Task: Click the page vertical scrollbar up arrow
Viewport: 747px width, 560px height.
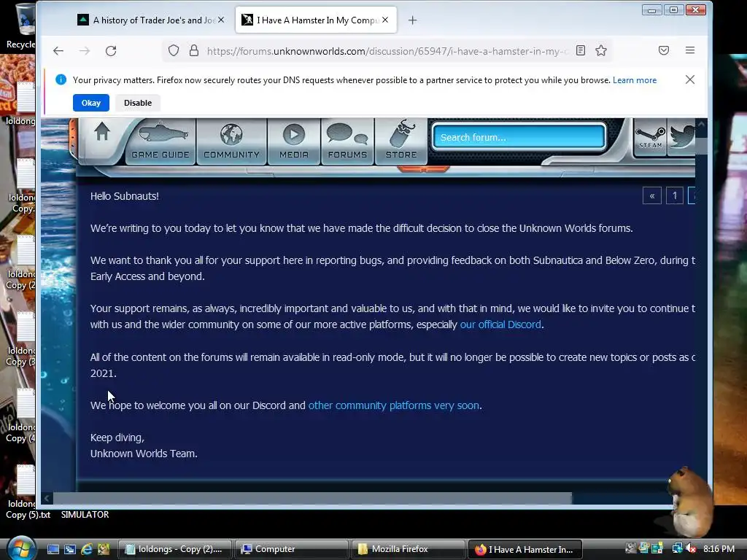Action: click(701, 124)
